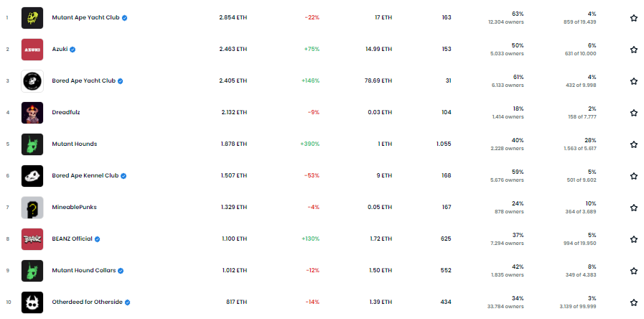Click Bored Ape Kennel Club verified checkmark

(x=123, y=176)
